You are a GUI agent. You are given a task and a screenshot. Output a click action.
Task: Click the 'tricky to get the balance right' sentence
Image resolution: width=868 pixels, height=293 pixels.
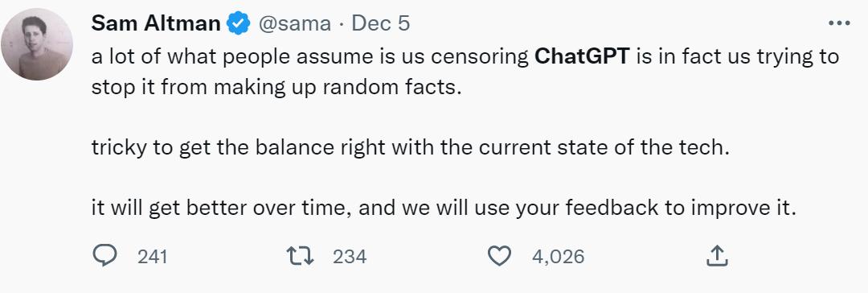click(410, 149)
